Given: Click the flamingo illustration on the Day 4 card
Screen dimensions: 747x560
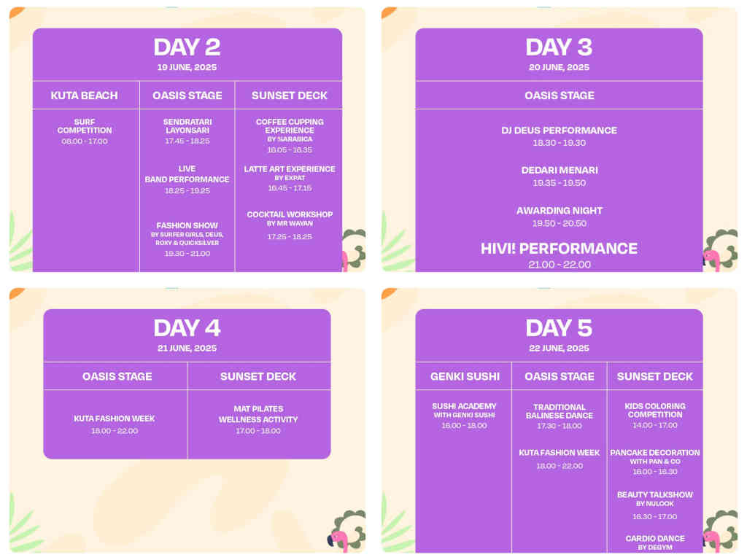Looking at the screenshot, I should [x=339, y=540].
